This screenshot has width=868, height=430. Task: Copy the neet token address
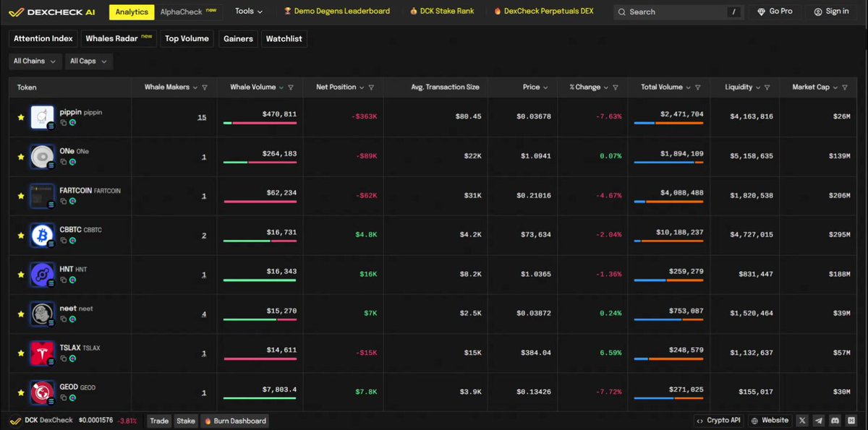64,319
